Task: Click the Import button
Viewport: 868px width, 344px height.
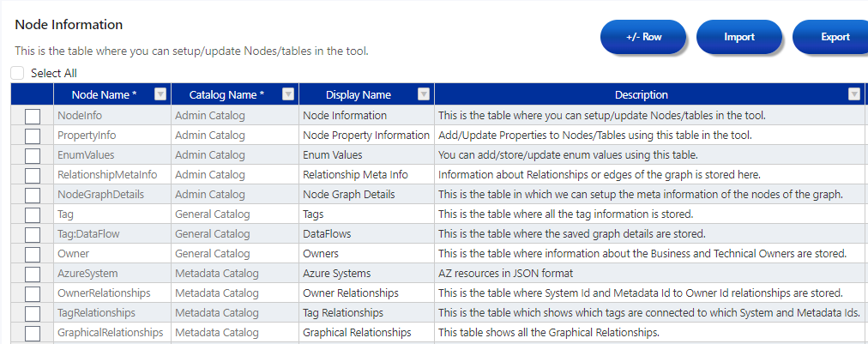Action: coord(739,37)
